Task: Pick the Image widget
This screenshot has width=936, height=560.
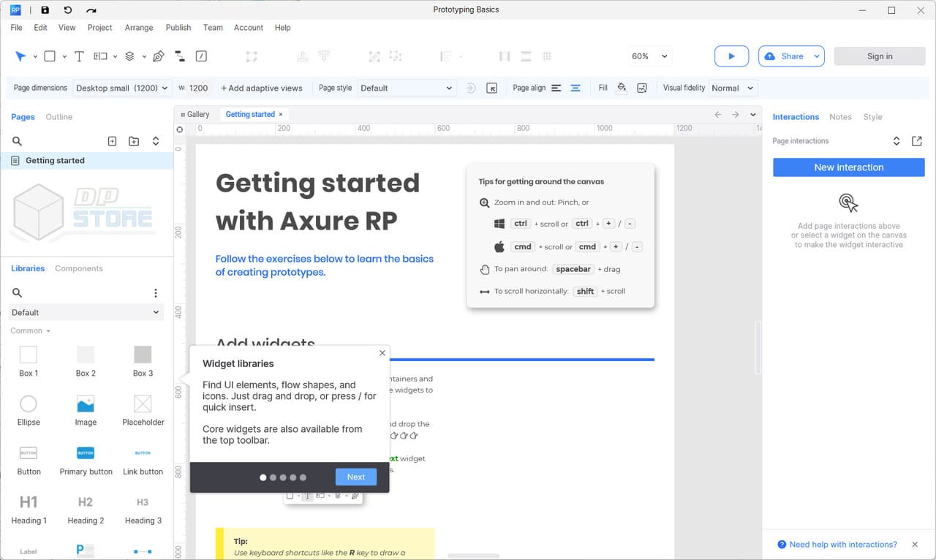Action: click(x=86, y=411)
